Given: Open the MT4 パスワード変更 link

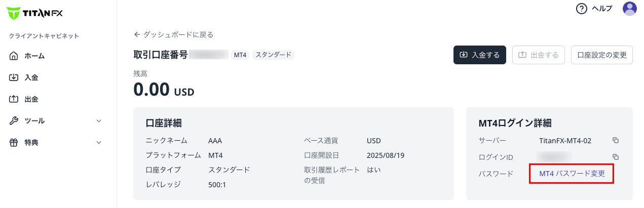Looking at the screenshot, I should 572,174.
